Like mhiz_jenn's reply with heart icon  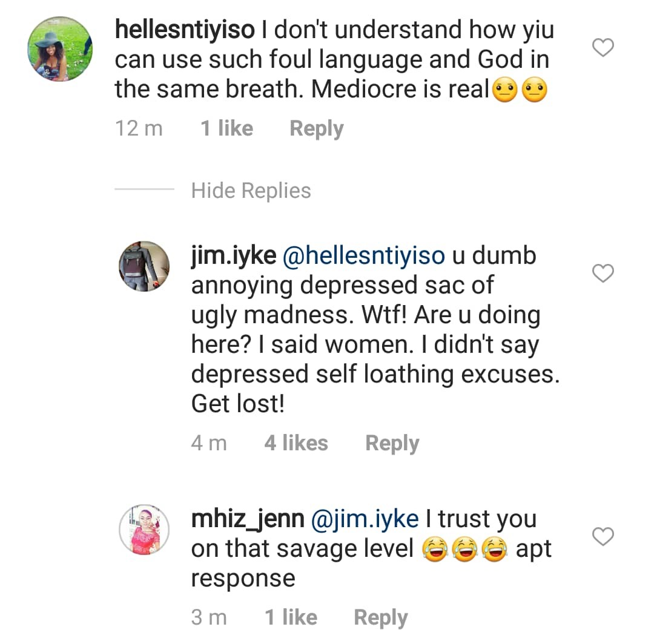(603, 536)
